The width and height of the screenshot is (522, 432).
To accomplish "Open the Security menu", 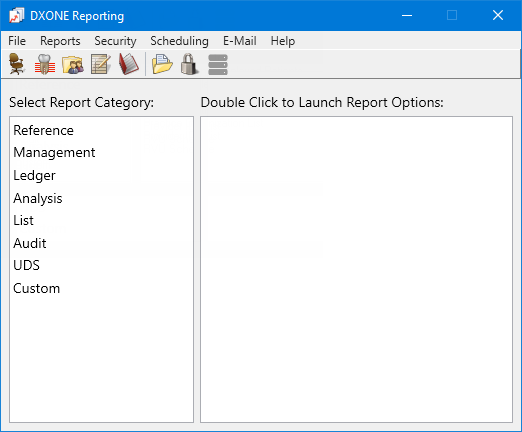I will point(115,41).
